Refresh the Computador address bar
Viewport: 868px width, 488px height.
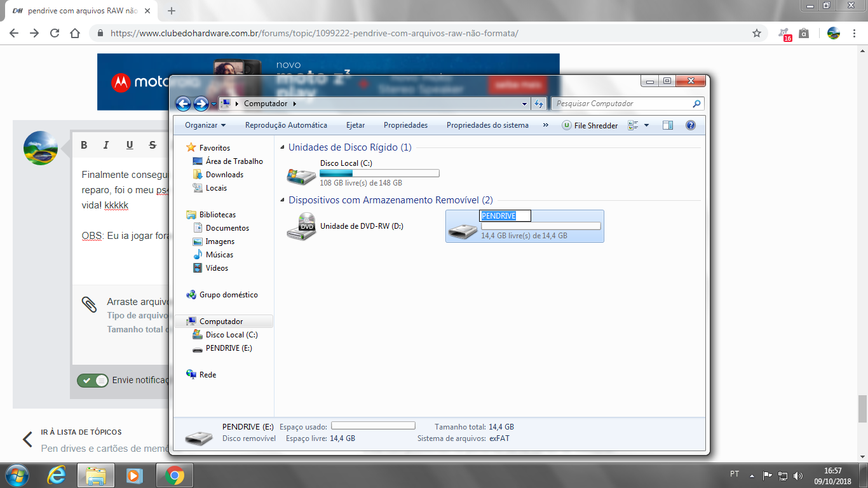[539, 104]
